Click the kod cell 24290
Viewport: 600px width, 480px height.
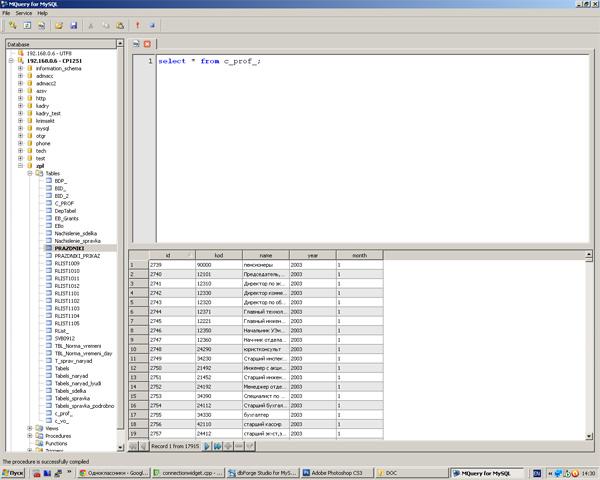[x=219, y=349]
